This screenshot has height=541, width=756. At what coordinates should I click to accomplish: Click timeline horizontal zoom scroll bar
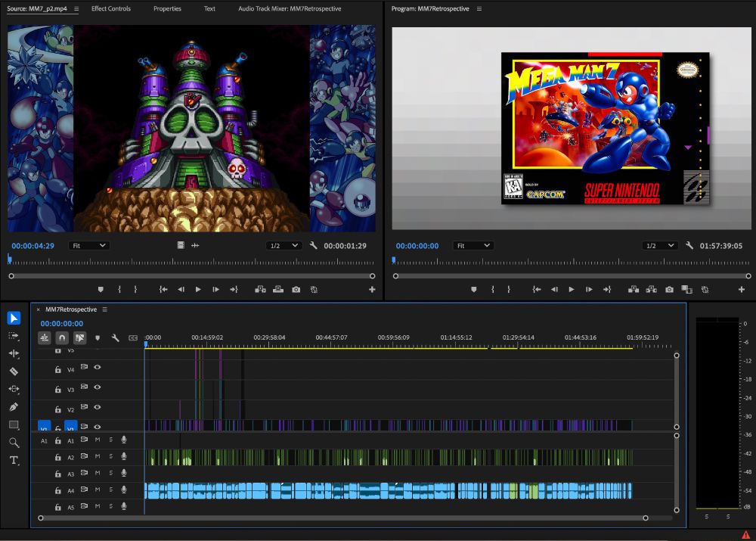[342, 518]
